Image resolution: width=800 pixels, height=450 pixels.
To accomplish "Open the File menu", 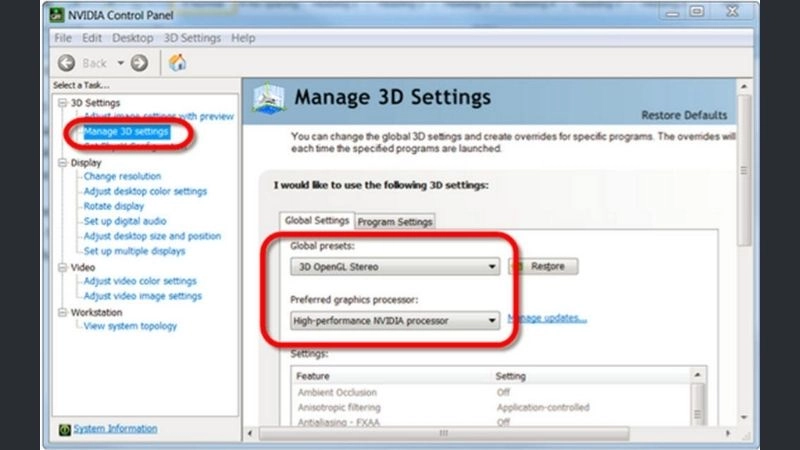I will pos(63,38).
